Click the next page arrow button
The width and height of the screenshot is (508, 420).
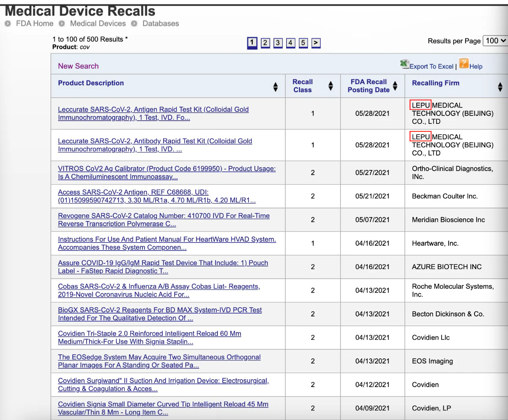[x=316, y=42]
